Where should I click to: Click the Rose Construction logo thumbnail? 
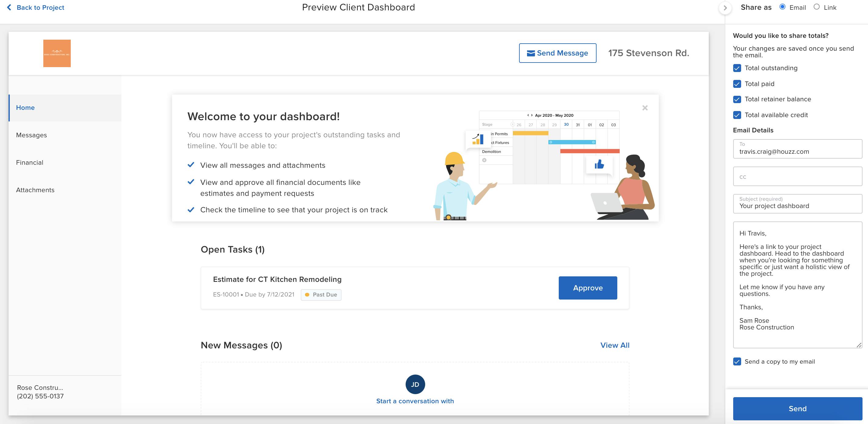coord(57,53)
